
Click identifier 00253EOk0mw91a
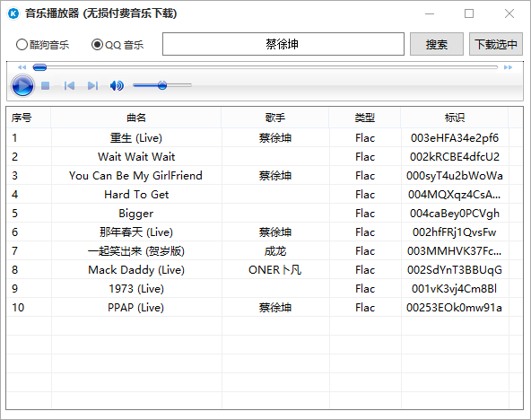click(x=455, y=308)
